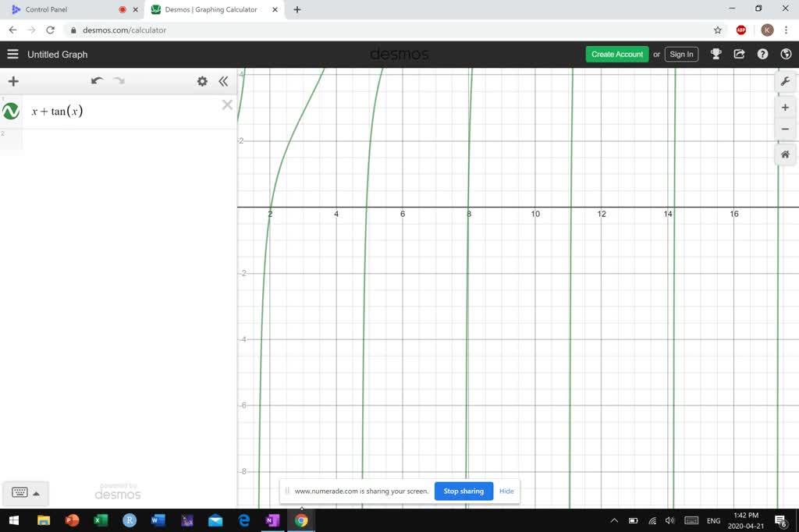Image resolution: width=799 pixels, height=532 pixels.
Task: Zoom out using the minus icon
Action: pos(785,129)
